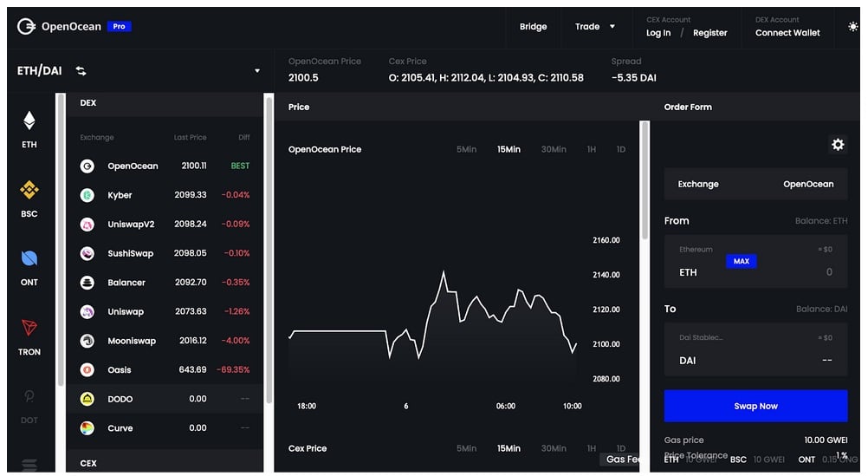Open swap settings gear icon

(837, 145)
